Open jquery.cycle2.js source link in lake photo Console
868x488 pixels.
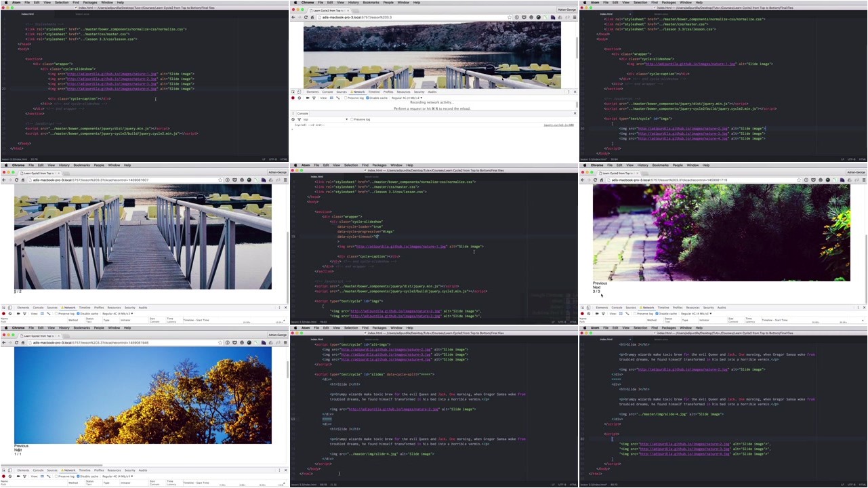tap(559, 125)
